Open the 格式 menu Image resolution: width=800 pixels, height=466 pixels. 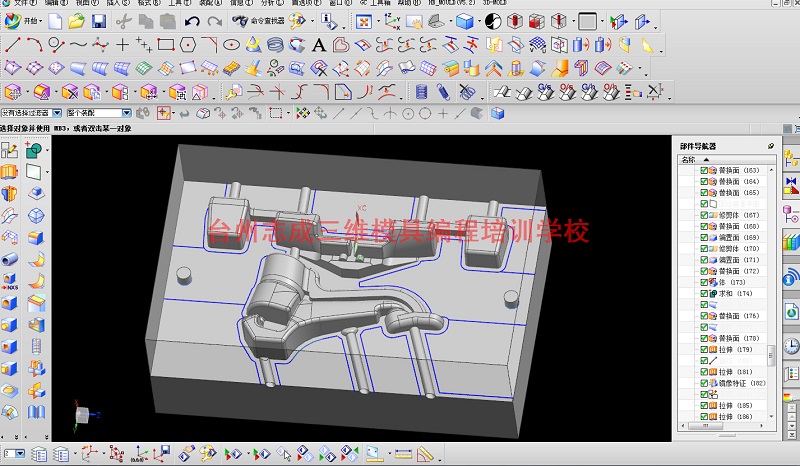click(149, 3)
